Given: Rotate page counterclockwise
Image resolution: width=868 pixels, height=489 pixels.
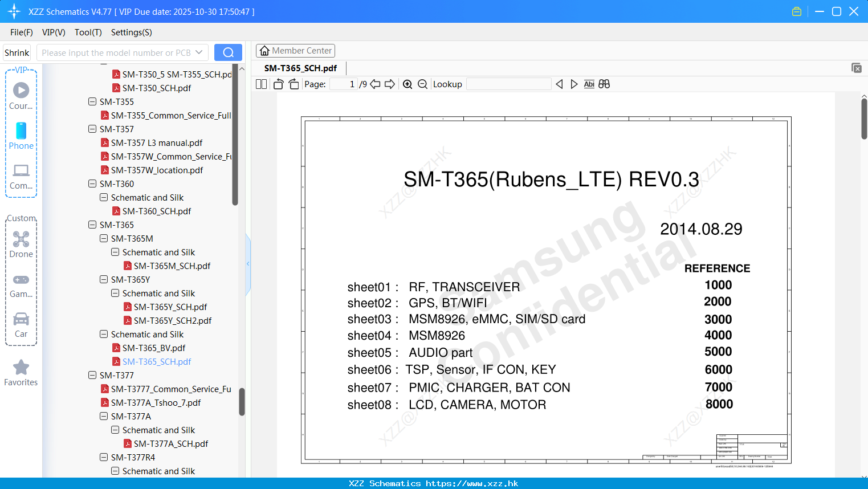Looking at the screenshot, I should tap(278, 84).
